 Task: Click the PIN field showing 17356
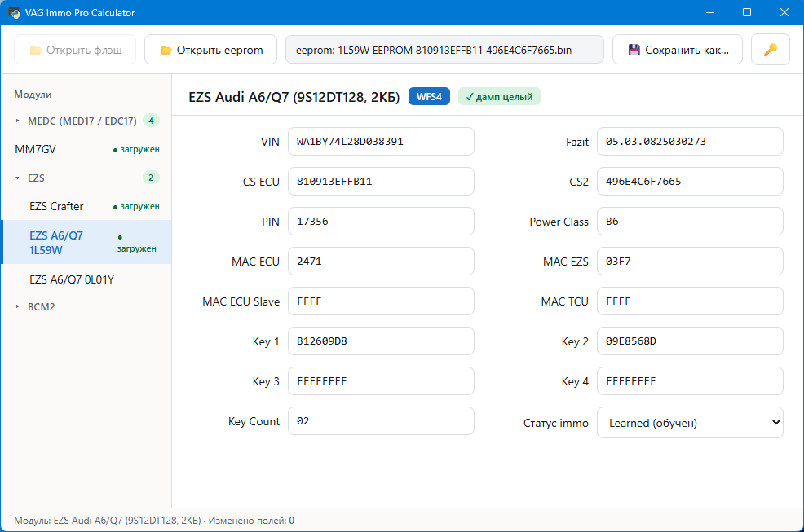click(381, 222)
